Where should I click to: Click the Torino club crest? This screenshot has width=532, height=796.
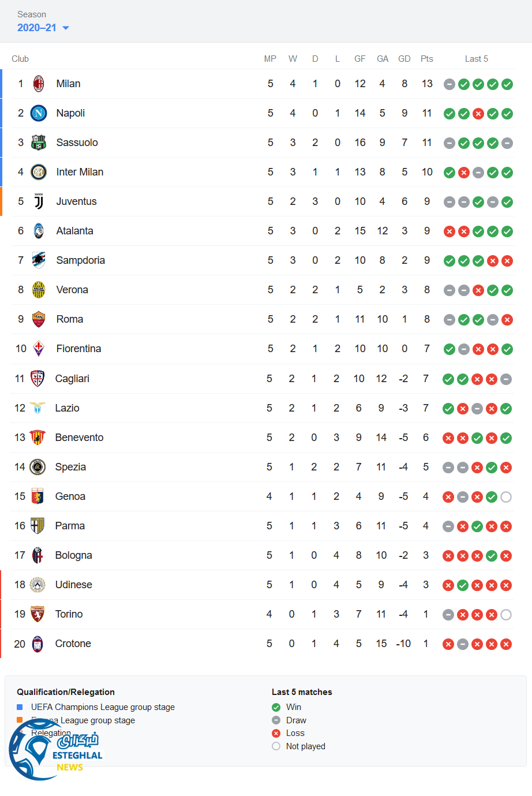(x=38, y=614)
